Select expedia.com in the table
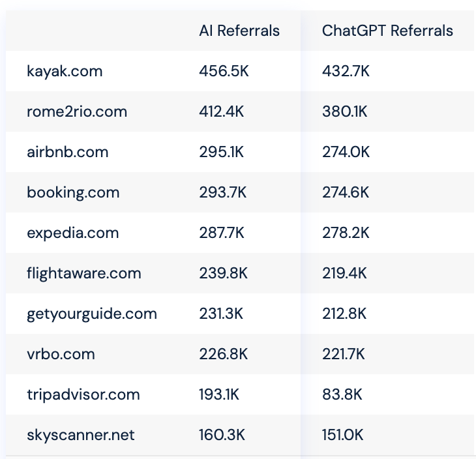Image resolution: width=476 pixels, height=459 pixels. click(x=72, y=233)
